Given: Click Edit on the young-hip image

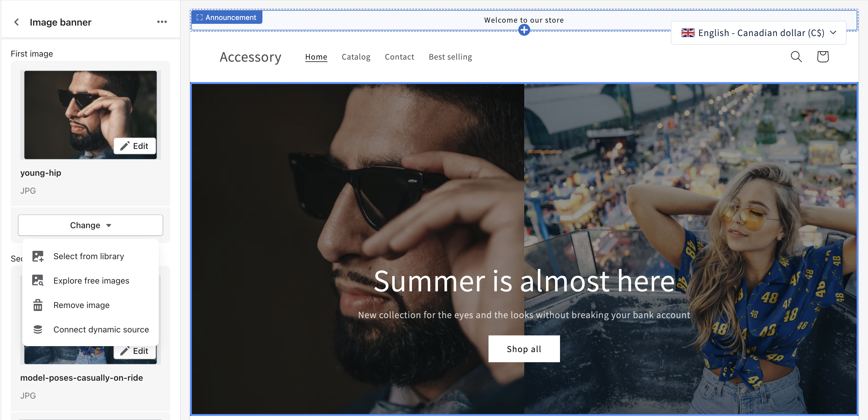Looking at the screenshot, I should point(134,146).
